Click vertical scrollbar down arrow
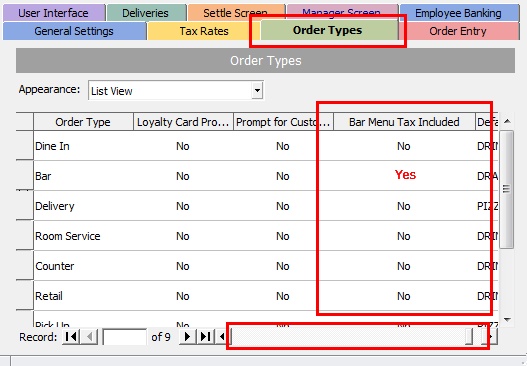Screen dimensions: 527x366 507,319
